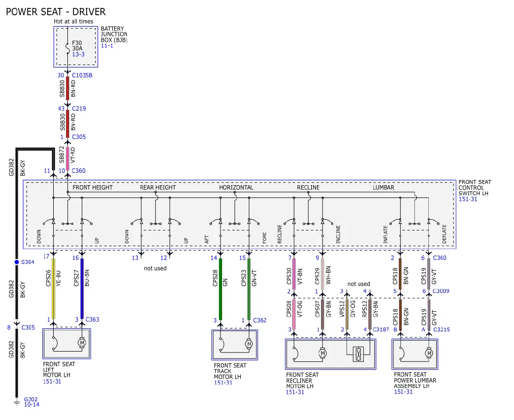Click the 'RPS12 GY-BN' wire label

[370, 310]
